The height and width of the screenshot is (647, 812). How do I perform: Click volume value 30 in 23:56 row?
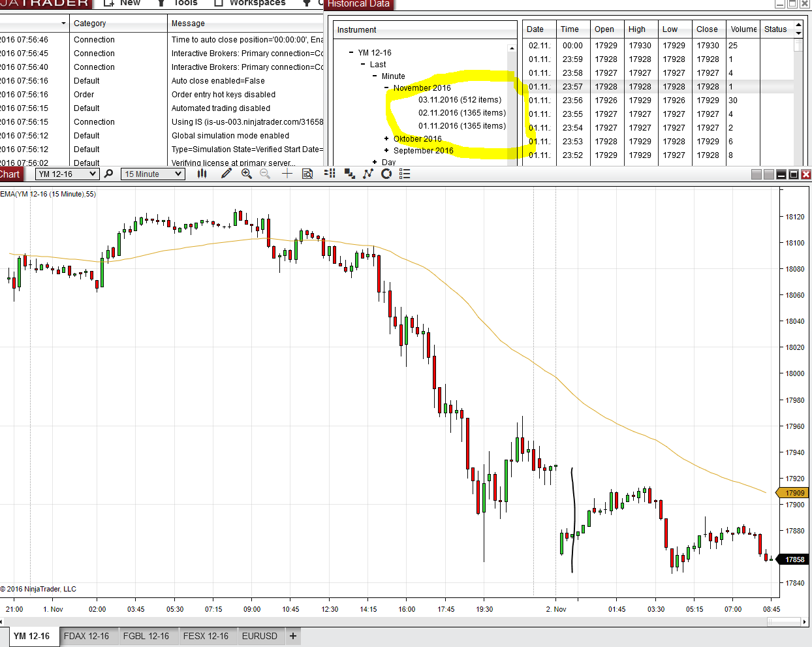click(733, 101)
